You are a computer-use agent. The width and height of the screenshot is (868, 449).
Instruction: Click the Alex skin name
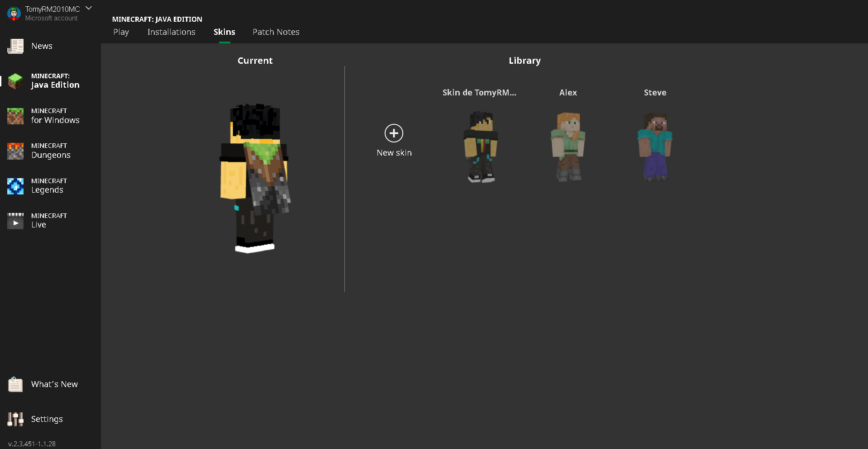click(x=568, y=93)
